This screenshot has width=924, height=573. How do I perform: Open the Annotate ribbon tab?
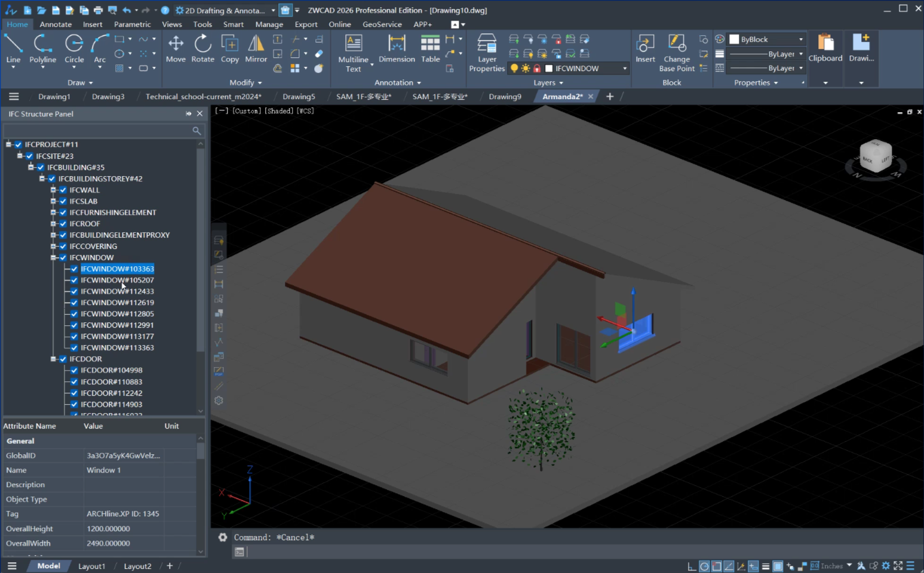point(56,24)
